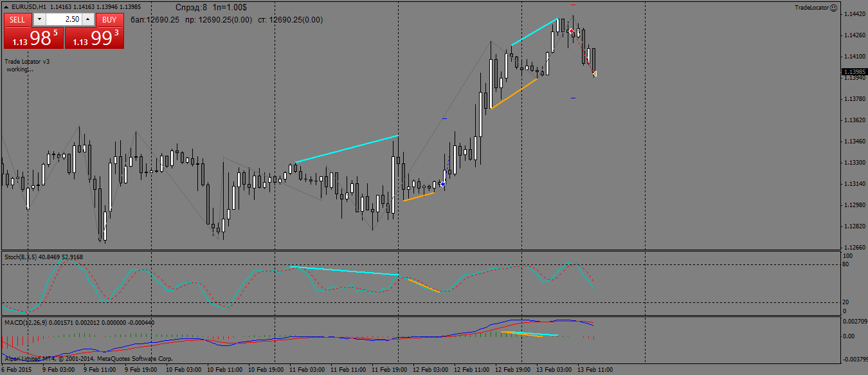Screen dimensions: 868x375
Task: Click the 12 Feb 11:00 time label
Action: [x=471, y=370]
